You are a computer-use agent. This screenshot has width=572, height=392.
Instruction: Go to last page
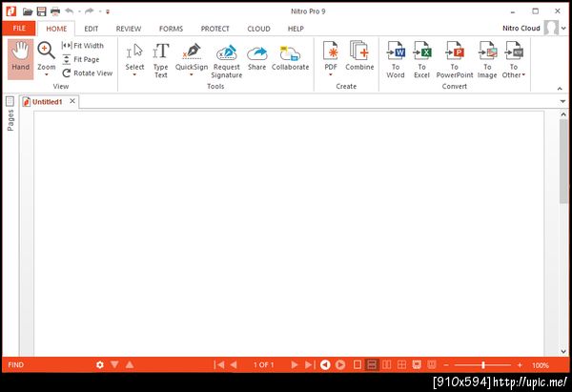[309, 364]
